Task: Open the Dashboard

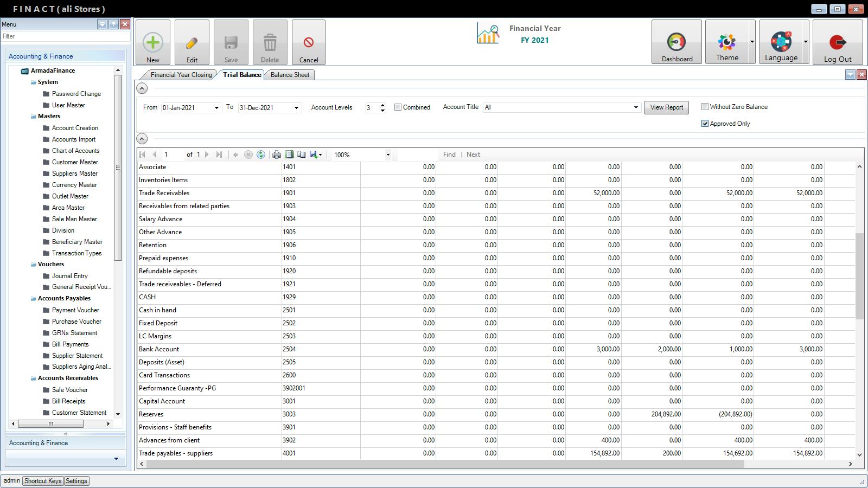Action: coord(676,43)
